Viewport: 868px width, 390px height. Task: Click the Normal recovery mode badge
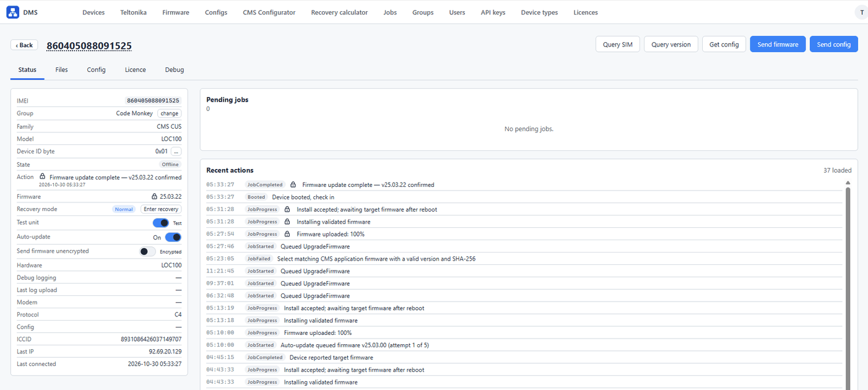pos(124,209)
